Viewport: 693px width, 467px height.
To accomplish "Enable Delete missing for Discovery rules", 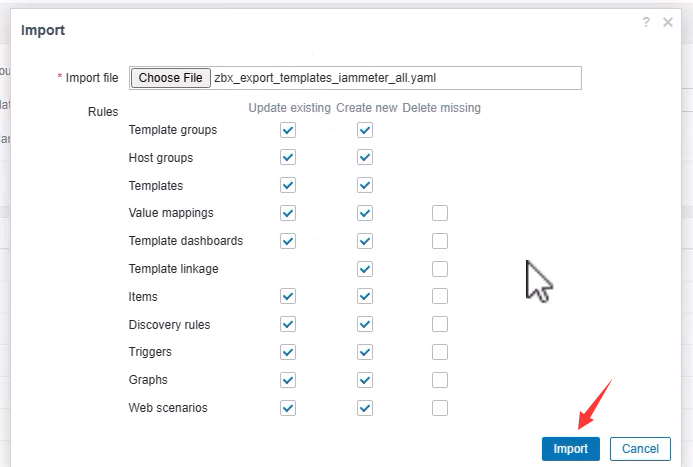I will pos(440,325).
